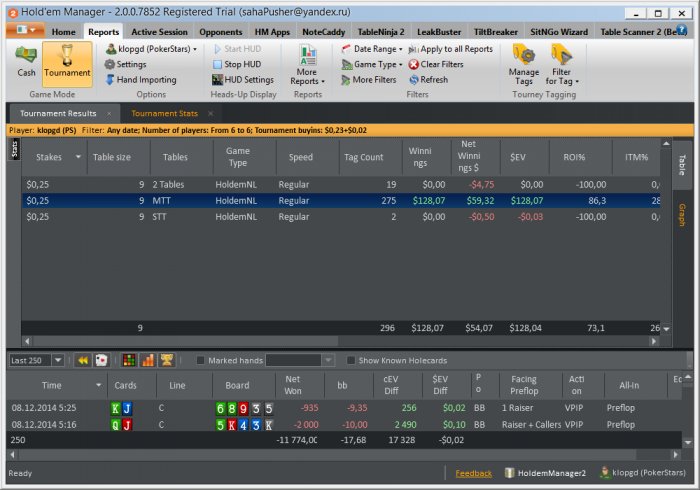The image size is (700, 490).
Task: Toggle the Show Known Holecards checkbox
Action: [351, 360]
